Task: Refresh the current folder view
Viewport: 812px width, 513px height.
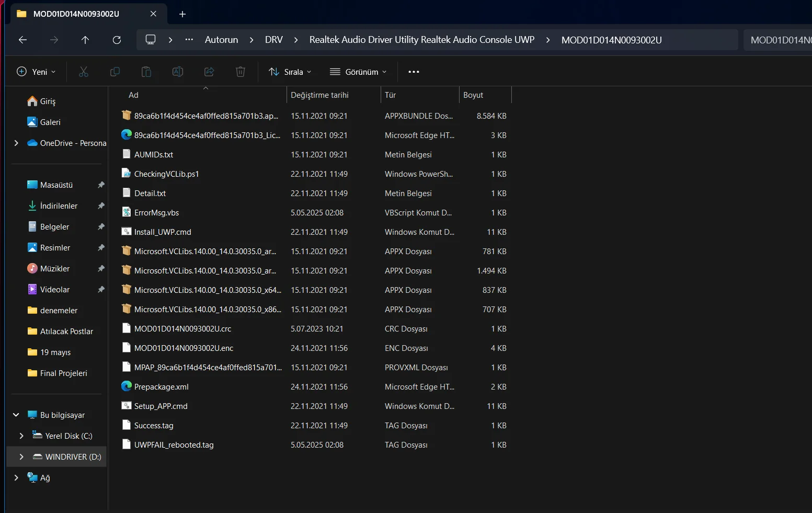Action: [117, 40]
